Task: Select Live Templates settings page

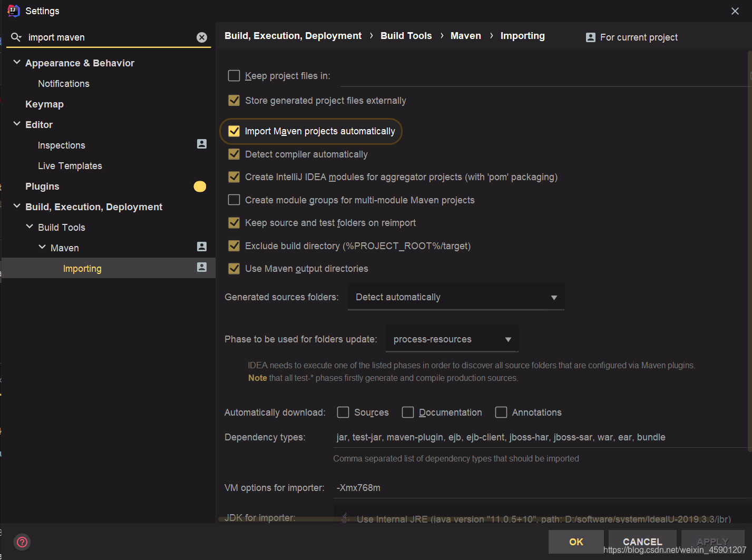Action: [x=70, y=166]
